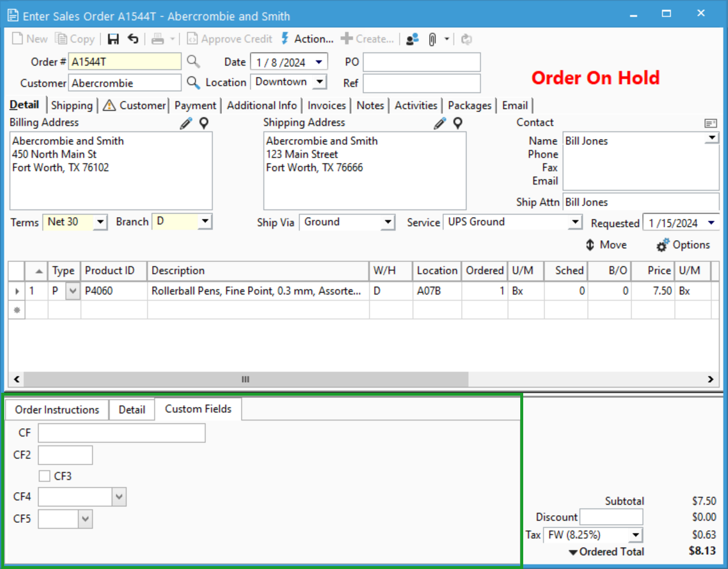Click the scroll right arrow
The image size is (728, 569).
click(x=710, y=379)
